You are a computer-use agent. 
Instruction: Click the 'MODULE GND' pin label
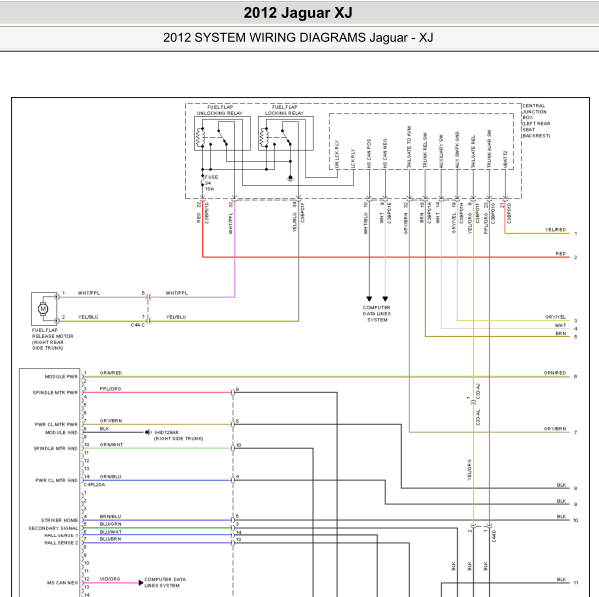[x=62, y=432]
